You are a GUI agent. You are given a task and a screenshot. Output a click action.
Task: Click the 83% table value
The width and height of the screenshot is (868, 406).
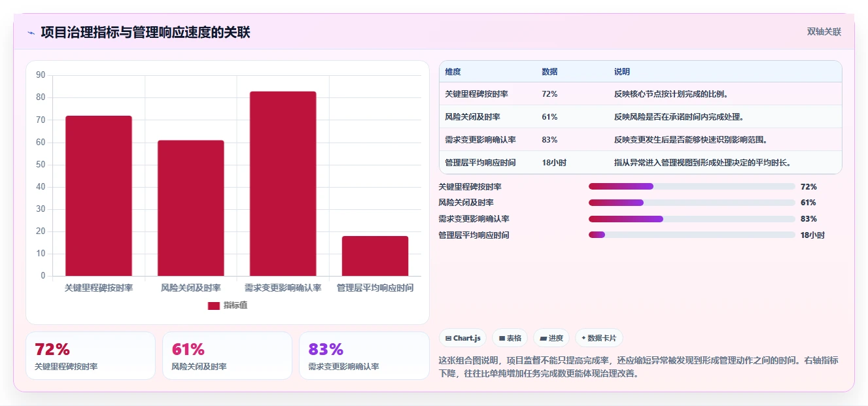pyautogui.click(x=549, y=140)
